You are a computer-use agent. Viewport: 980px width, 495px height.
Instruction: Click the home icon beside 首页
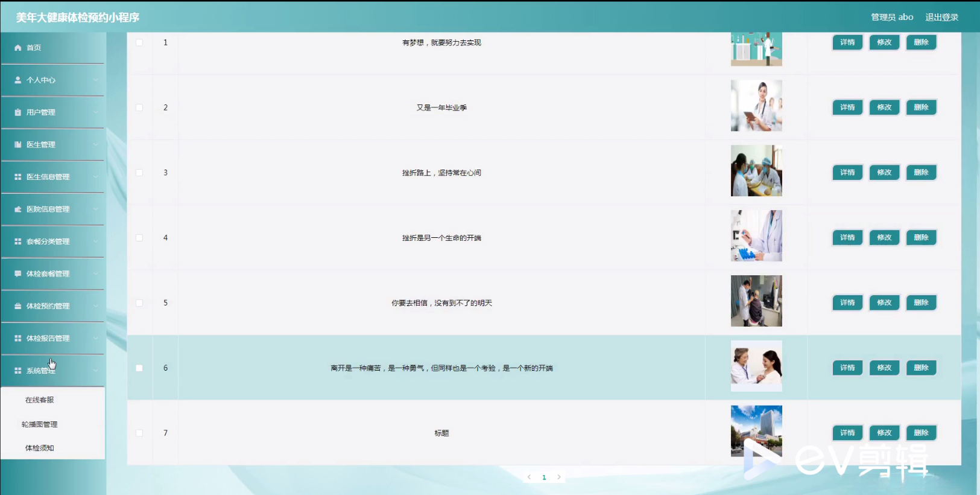pyautogui.click(x=18, y=48)
